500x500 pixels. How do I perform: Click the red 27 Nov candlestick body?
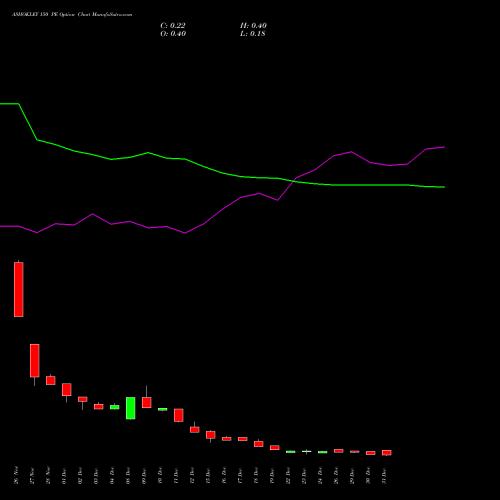pyautogui.click(x=35, y=361)
